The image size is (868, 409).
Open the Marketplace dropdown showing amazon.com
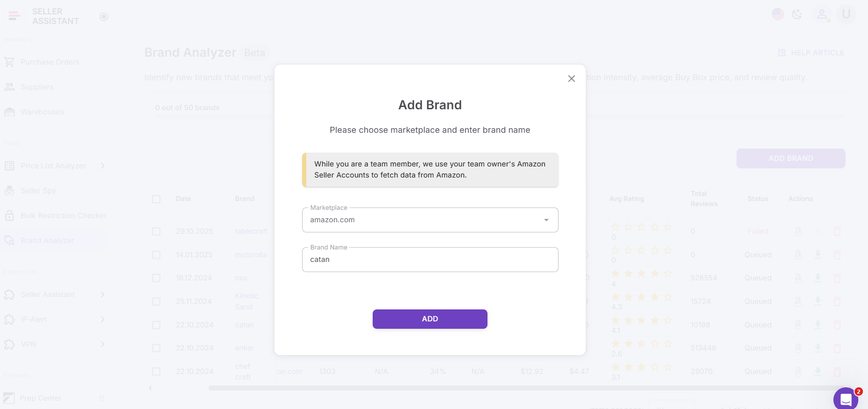click(546, 220)
